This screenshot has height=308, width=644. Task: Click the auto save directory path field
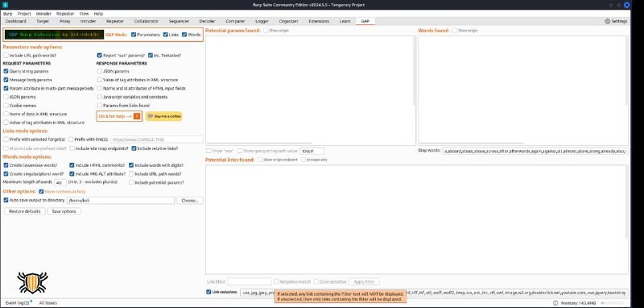tap(121, 200)
